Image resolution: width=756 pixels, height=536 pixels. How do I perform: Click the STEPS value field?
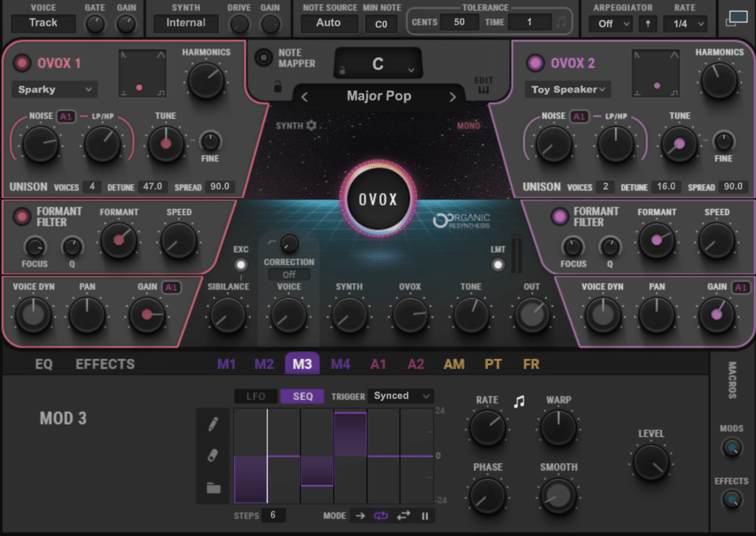pyautogui.click(x=273, y=515)
